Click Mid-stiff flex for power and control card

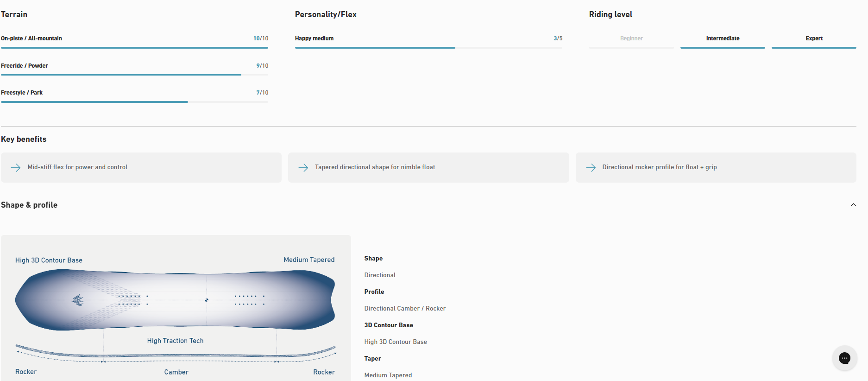pos(141,167)
